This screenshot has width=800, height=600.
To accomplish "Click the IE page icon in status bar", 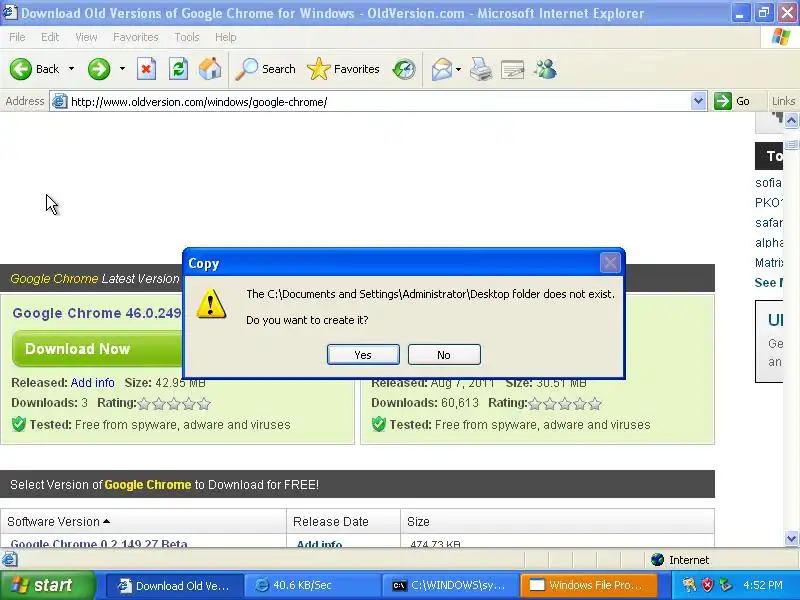I will click(x=9, y=560).
